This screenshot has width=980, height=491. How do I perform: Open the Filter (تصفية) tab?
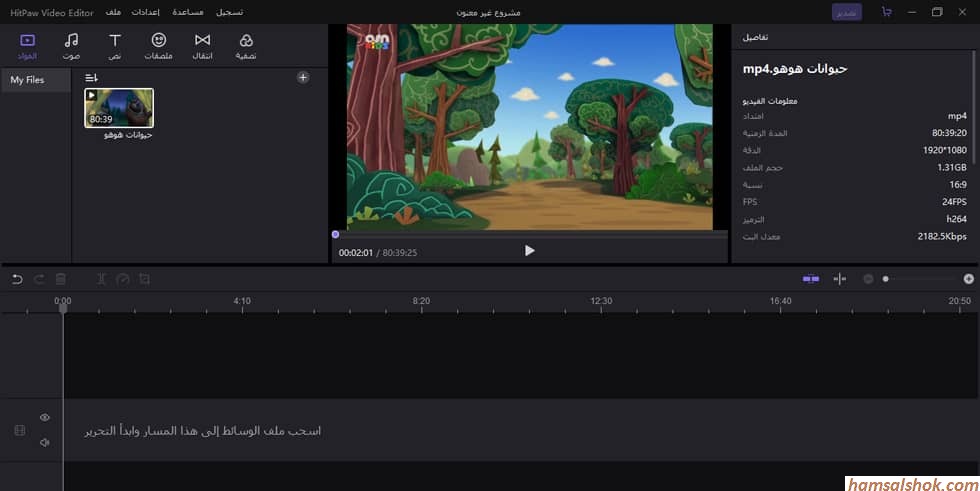pyautogui.click(x=246, y=46)
